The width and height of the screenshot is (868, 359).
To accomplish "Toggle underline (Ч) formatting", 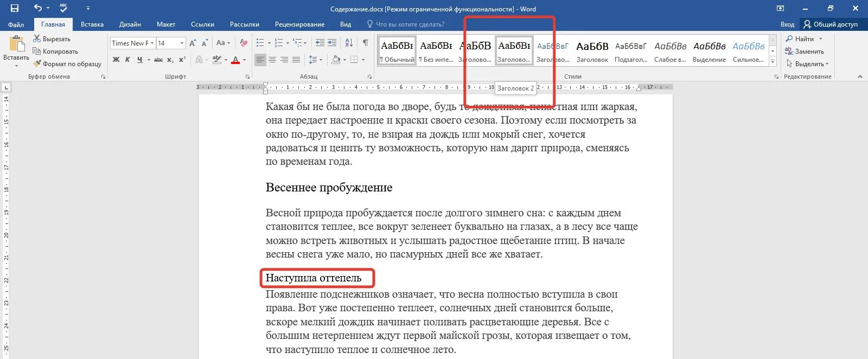I will coord(140,60).
